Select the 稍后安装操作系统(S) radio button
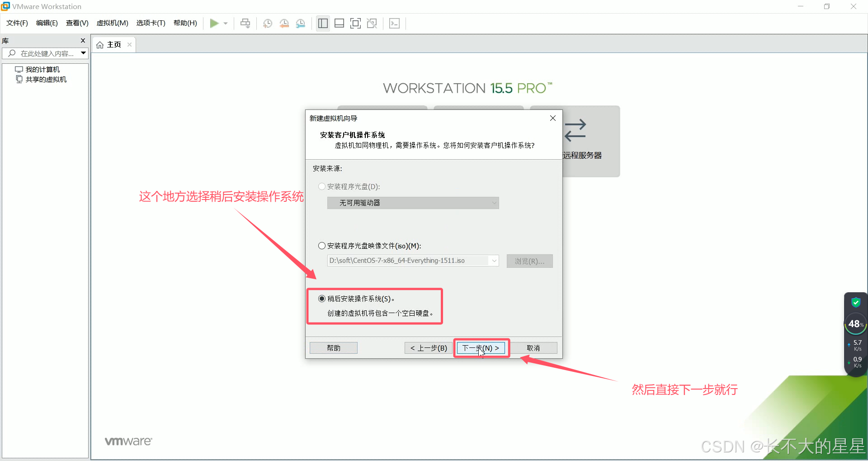 pyautogui.click(x=322, y=299)
